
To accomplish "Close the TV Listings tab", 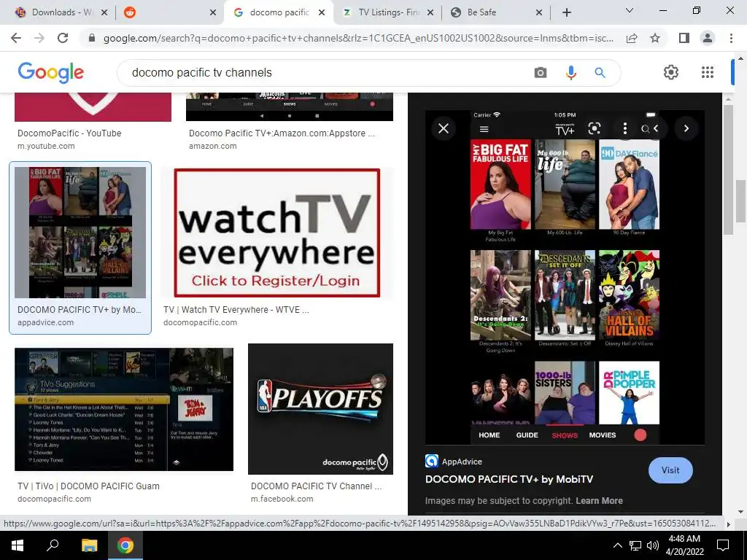I will coord(430,12).
